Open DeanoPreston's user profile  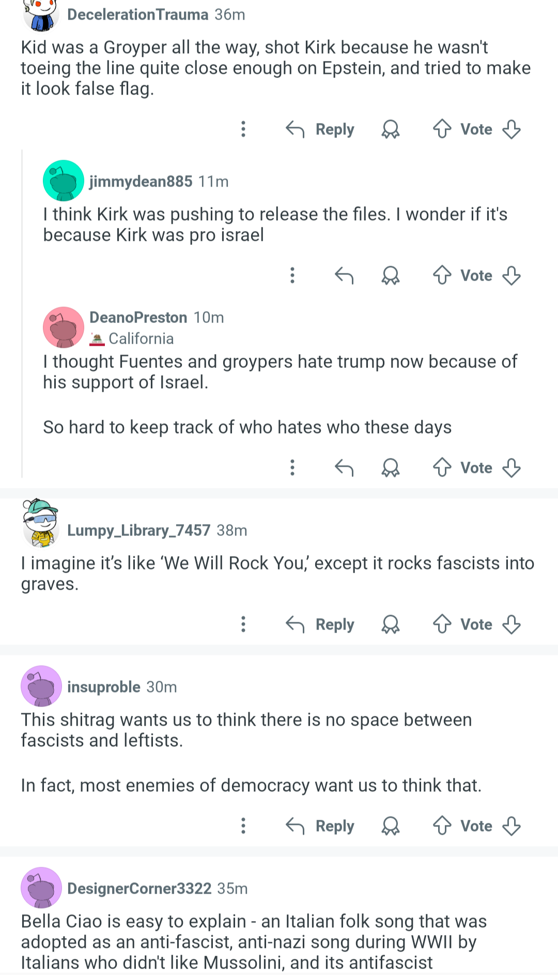(x=138, y=317)
